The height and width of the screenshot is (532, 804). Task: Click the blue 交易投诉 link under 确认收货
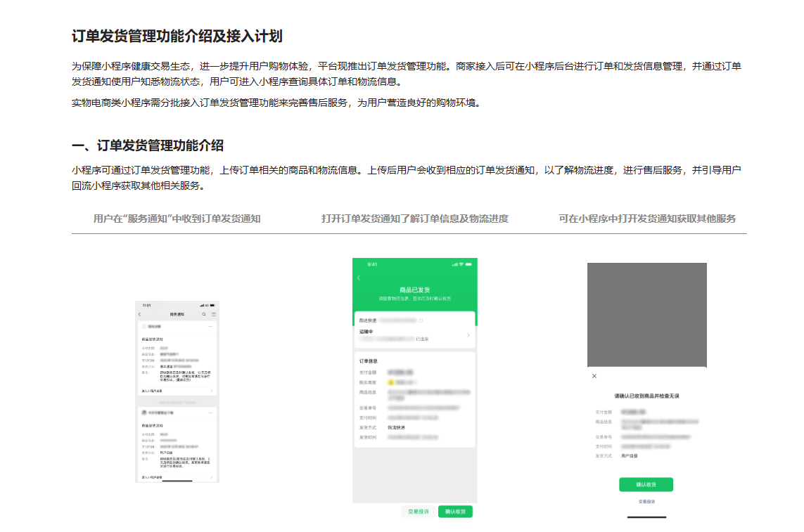646,502
